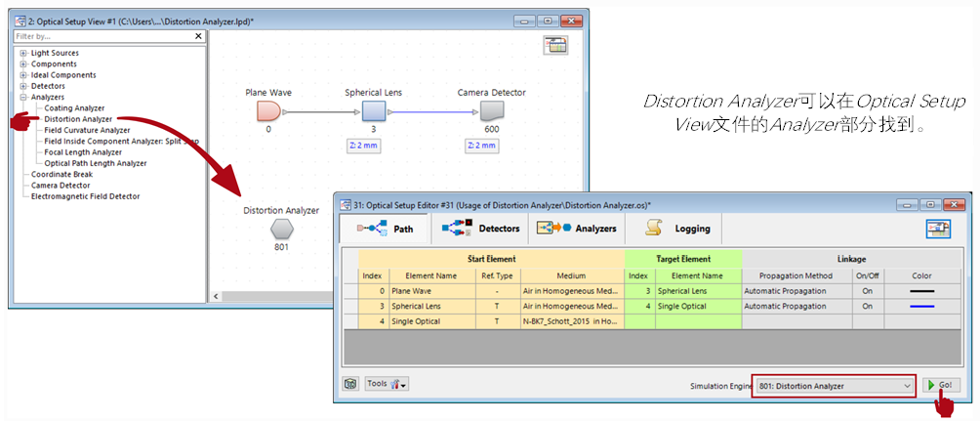Clear the filter with the X icon
This screenshot has width=980, height=421.
click(x=199, y=36)
